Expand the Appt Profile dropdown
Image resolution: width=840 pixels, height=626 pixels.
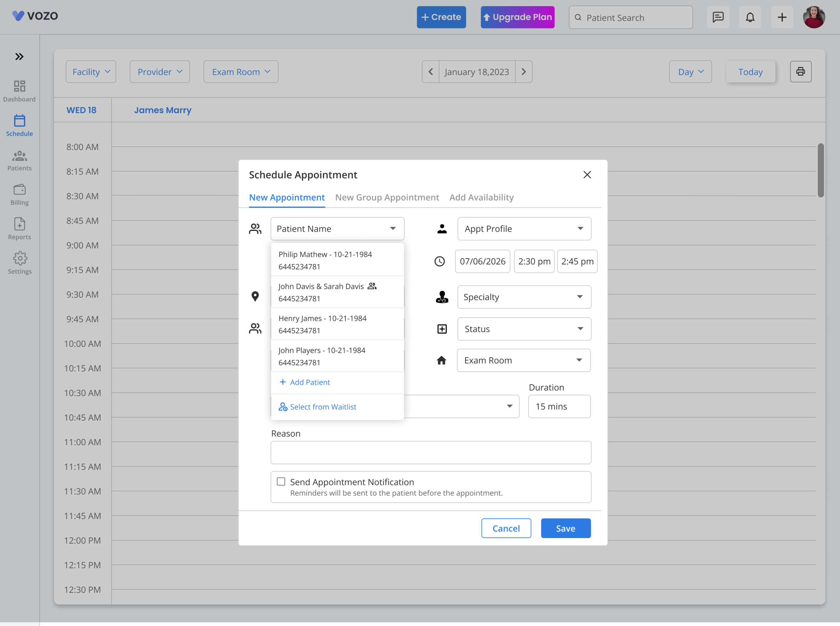[x=524, y=228]
